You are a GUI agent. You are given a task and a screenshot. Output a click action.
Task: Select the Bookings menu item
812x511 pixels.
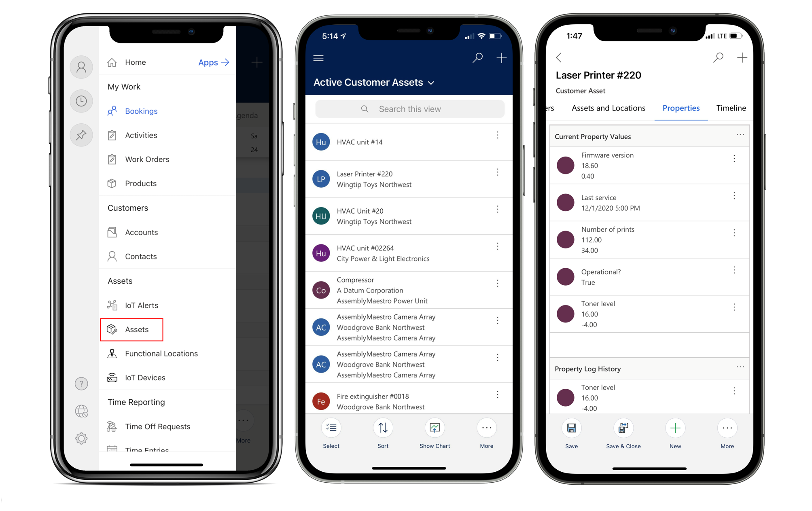(142, 111)
